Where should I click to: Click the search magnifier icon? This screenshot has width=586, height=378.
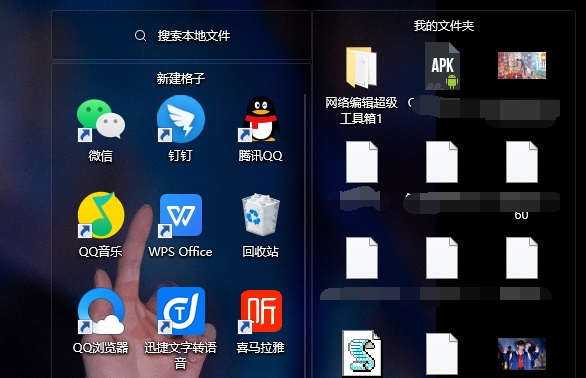point(140,36)
